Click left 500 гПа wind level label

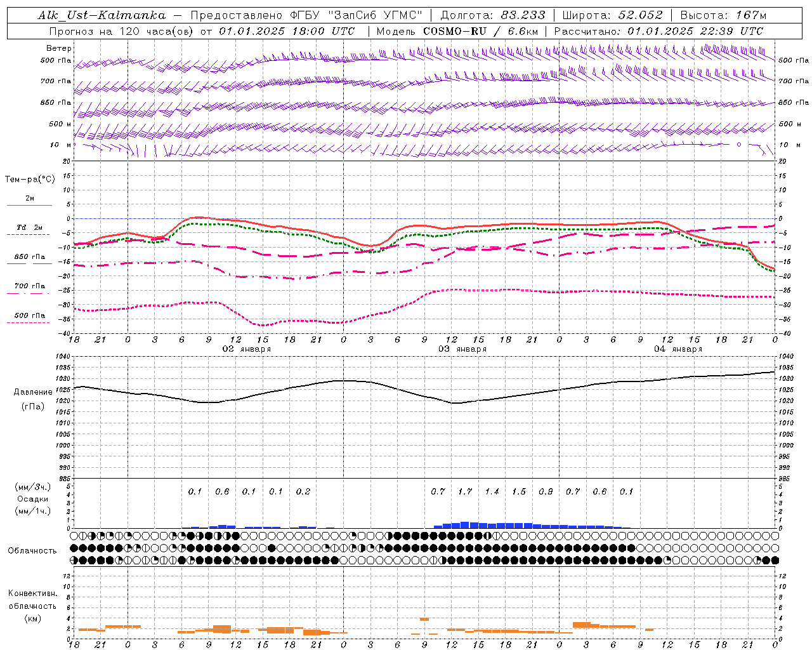click(56, 61)
